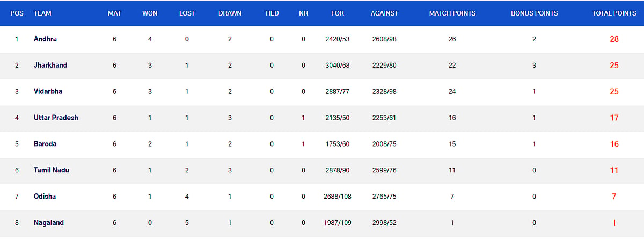Viewport: 644px width, 240px height.
Task: Click Tamil Nadu's FOR value 2878/90
Action: click(337, 170)
